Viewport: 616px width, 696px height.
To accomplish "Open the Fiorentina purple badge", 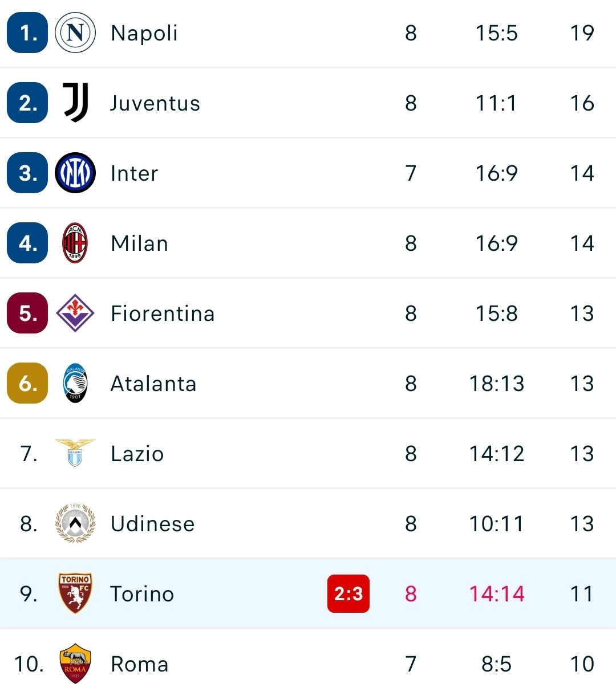I will [x=75, y=313].
